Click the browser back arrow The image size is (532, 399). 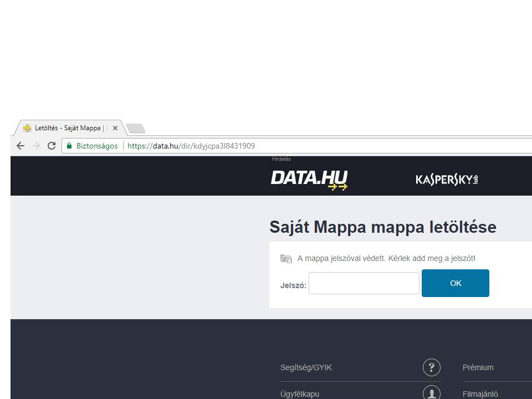tap(21, 146)
